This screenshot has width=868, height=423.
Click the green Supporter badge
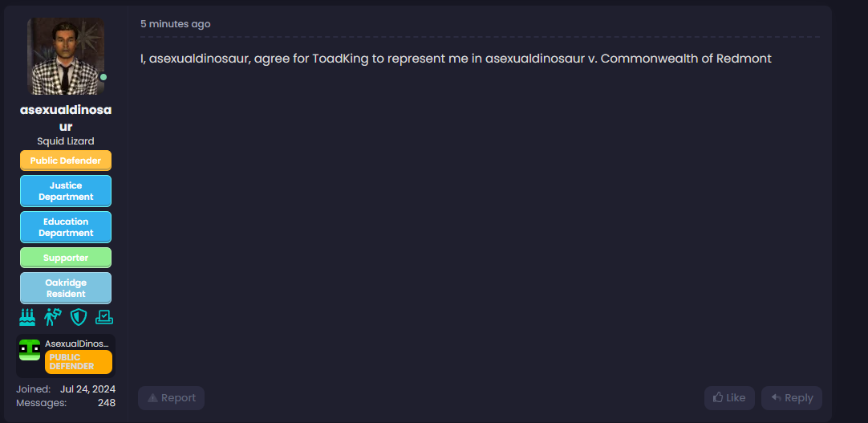pyautogui.click(x=66, y=258)
